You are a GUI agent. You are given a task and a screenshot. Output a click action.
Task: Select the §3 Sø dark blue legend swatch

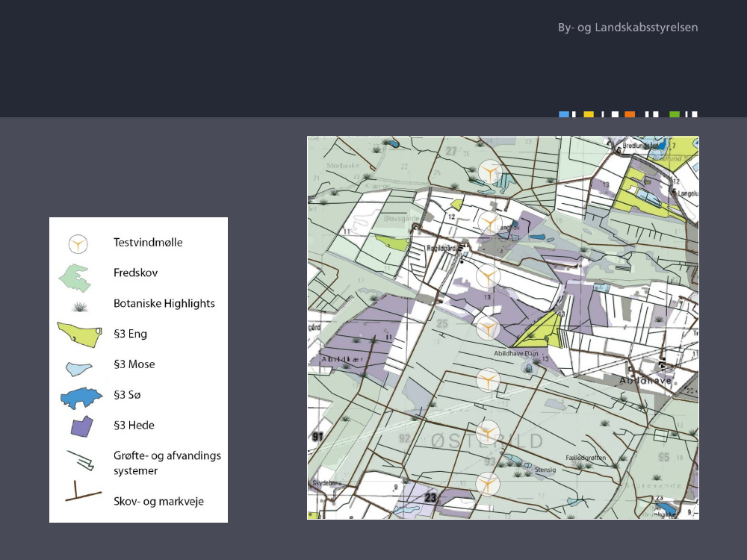pyautogui.click(x=81, y=398)
